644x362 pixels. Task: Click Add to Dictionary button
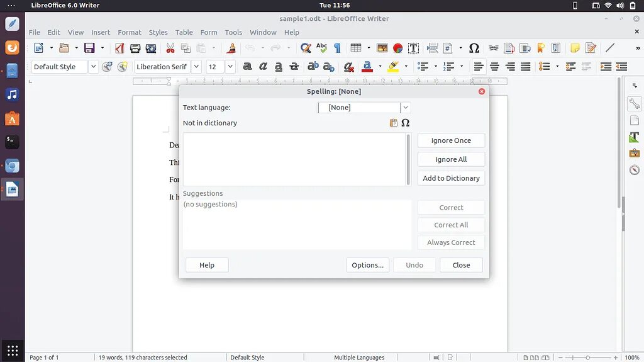451,178
